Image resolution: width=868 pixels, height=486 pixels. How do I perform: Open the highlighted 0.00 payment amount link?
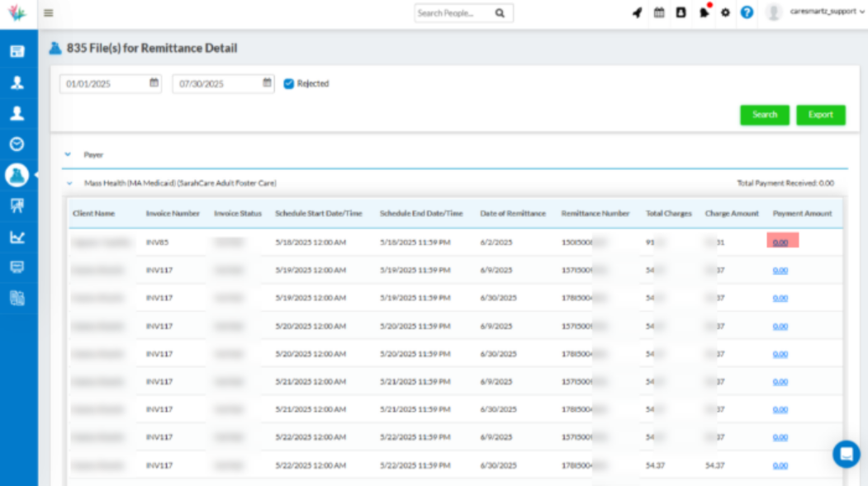[x=780, y=240]
